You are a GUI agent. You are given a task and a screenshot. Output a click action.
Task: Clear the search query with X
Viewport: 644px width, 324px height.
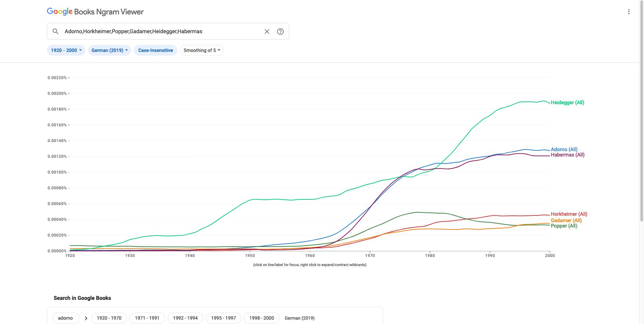[x=267, y=31]
